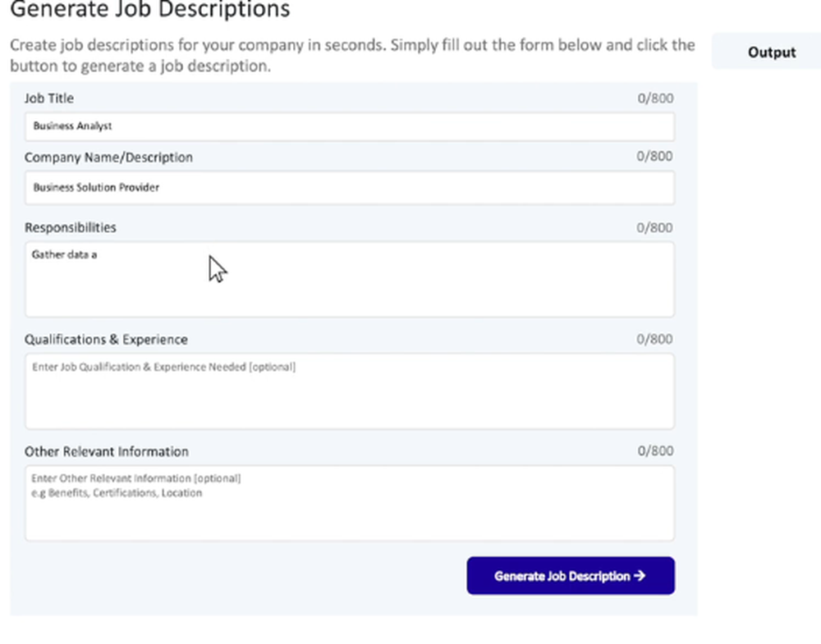Click the Responsibilities 0/800 character counter
This screenshot has width=821, height=644.
pos(655,228)
